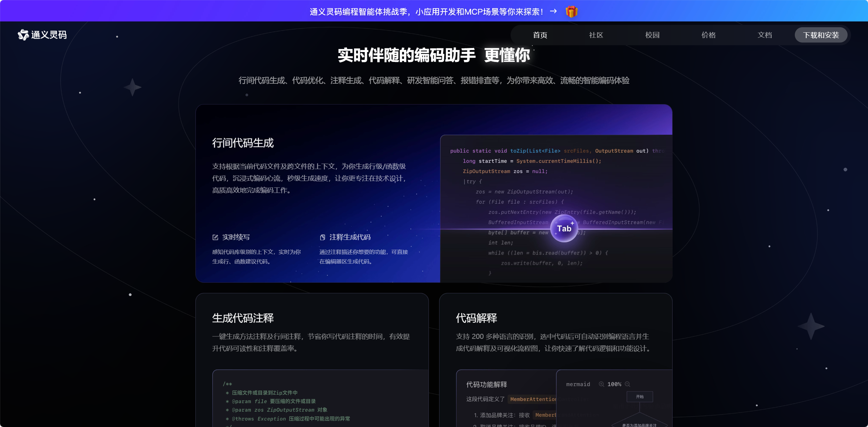Screen dimensions: 868x427
Task: Click the MemberAttention code tag
Action: coord(532,399)
